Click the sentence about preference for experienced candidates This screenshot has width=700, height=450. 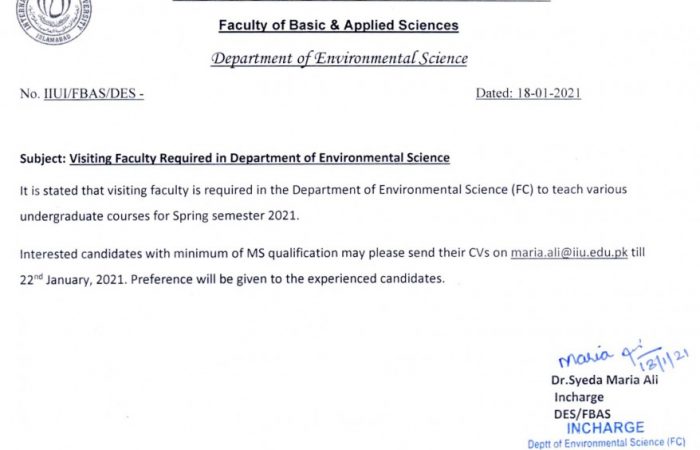click(288, 279)
